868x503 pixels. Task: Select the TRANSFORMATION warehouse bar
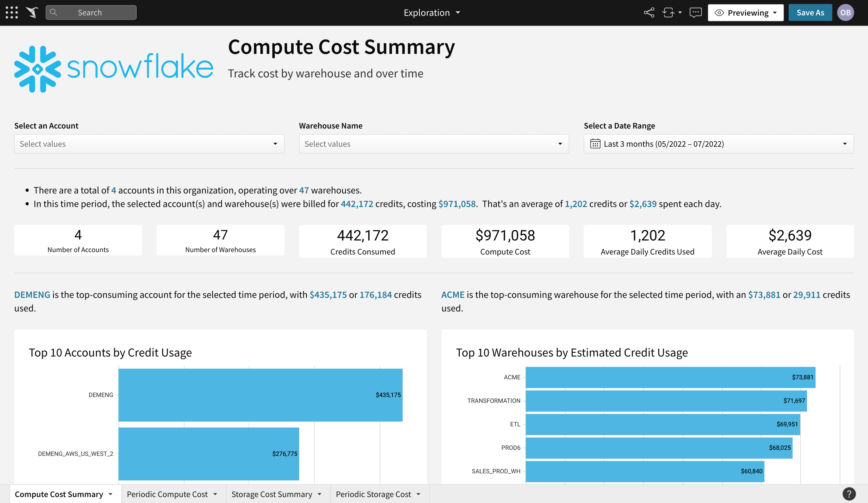coord(666,401)
